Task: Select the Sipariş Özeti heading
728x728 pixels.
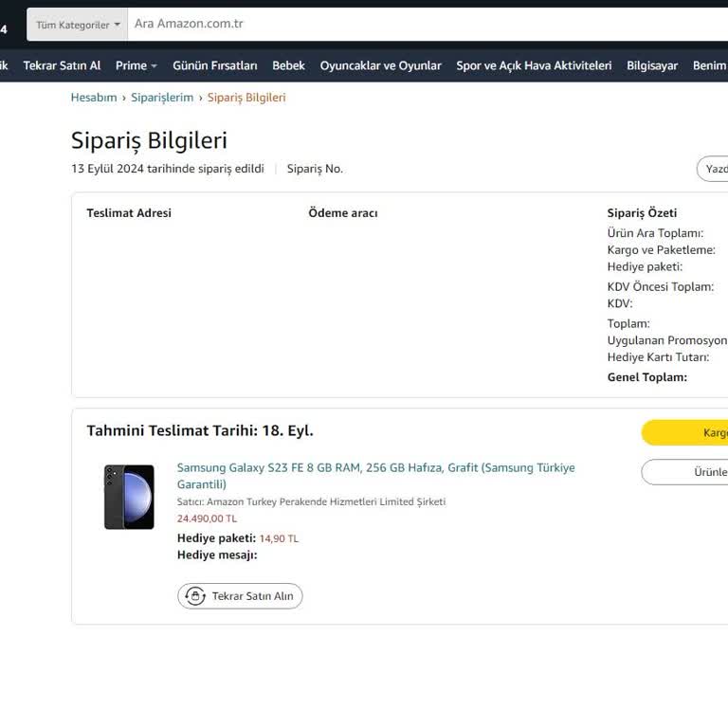Action: 642,213
